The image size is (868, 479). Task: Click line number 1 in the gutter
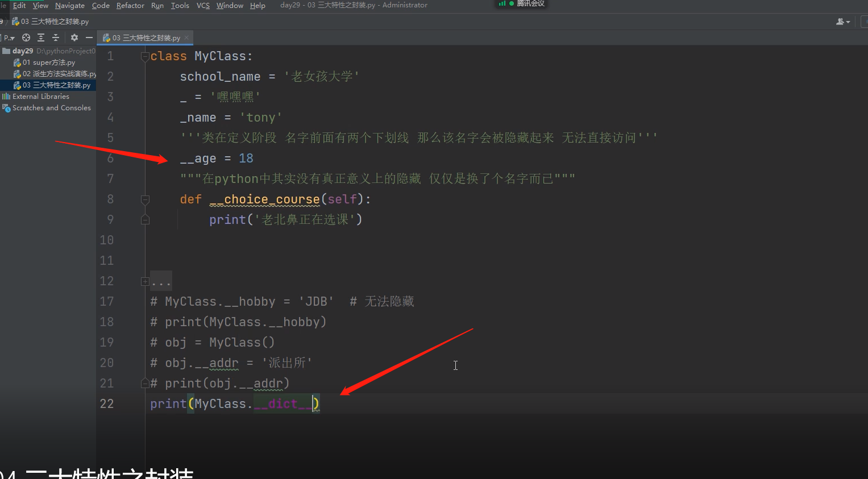110,56
